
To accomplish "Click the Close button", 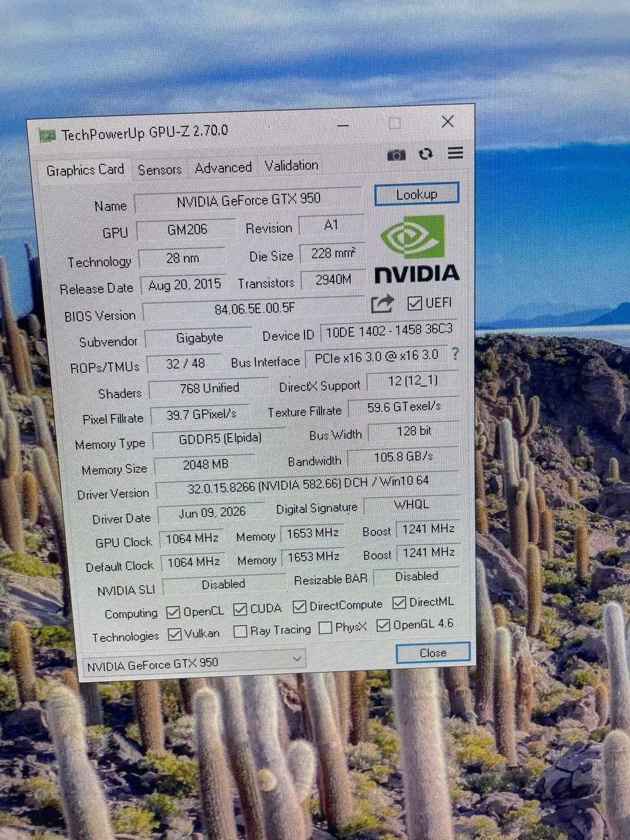I will point(433,652).
